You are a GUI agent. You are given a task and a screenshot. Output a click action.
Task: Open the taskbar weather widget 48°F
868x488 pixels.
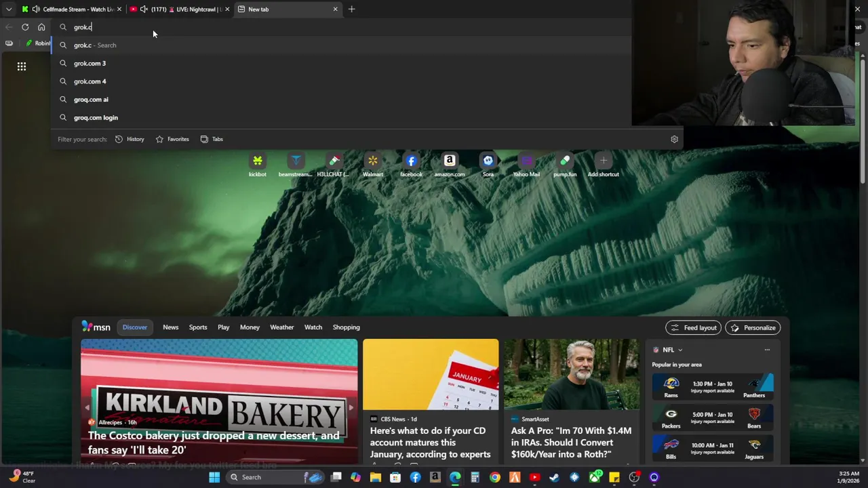point(22,477)
